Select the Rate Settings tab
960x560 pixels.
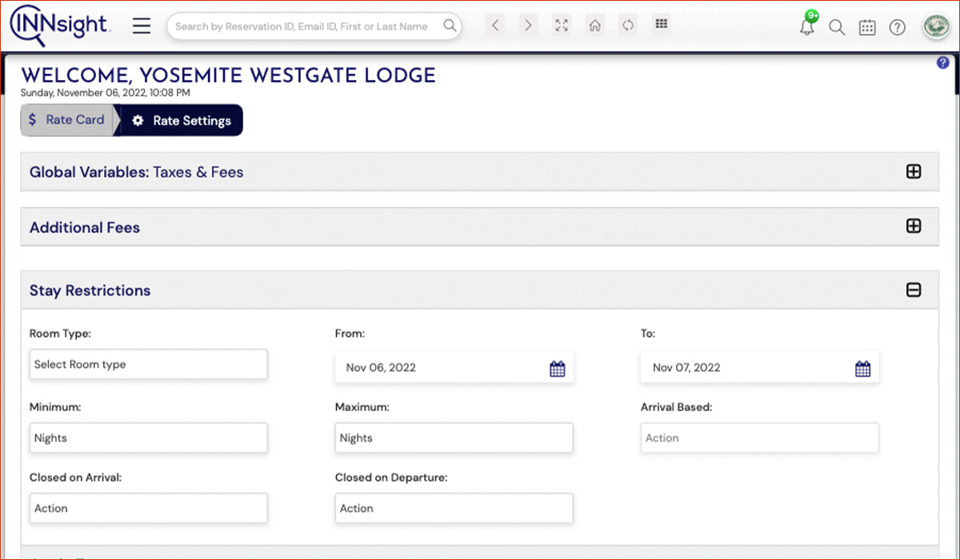182,121
